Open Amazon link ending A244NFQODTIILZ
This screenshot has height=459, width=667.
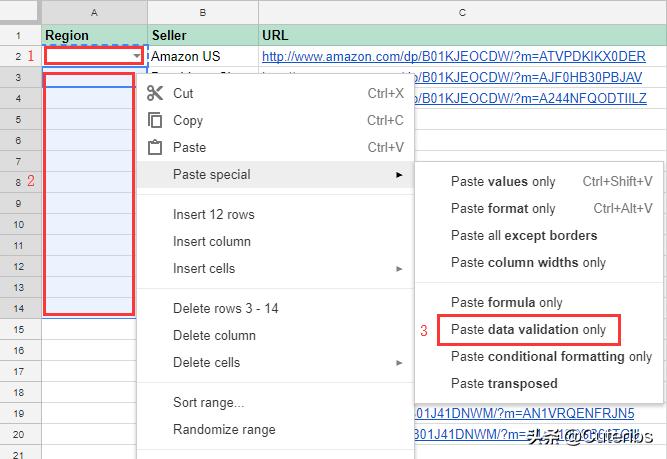(x=530, y=98)
